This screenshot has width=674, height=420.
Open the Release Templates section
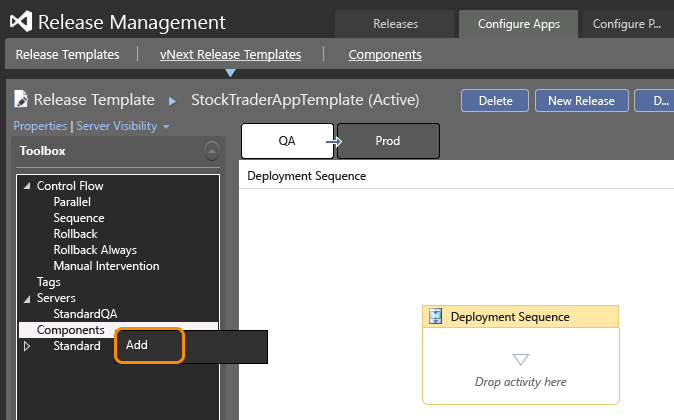67,55
